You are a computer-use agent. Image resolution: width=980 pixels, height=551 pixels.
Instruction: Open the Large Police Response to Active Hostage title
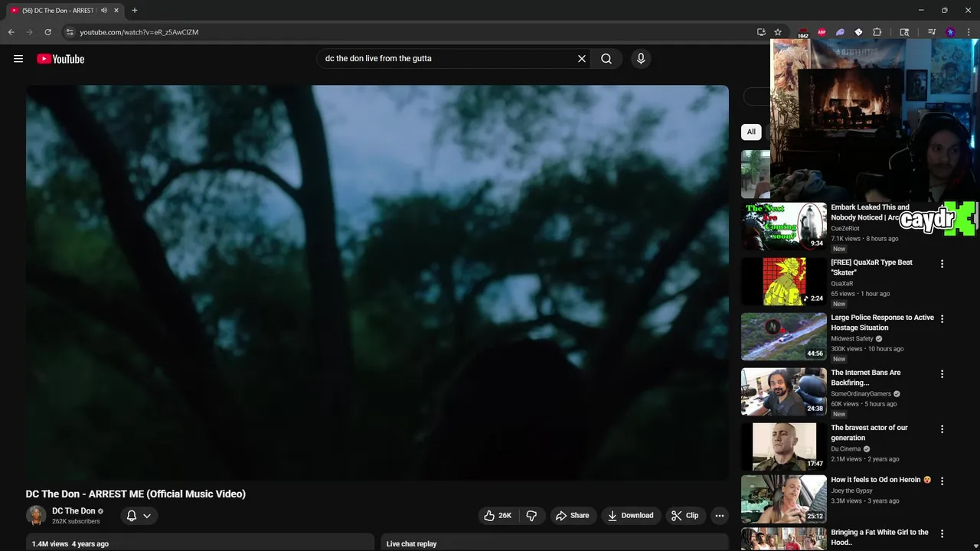(882, 323)
